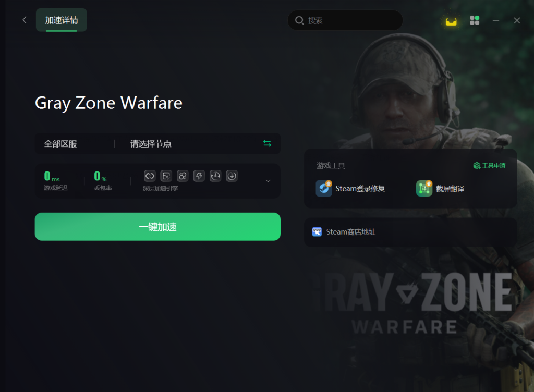Click the green swap arrows on node selector
The height and width of the screenshot is (392, 534).
[268, 143]
